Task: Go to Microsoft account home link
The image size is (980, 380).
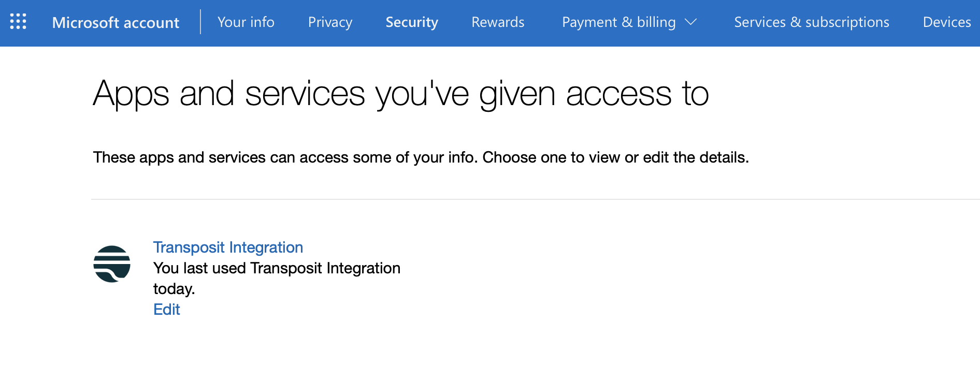Action: (116, 22)
